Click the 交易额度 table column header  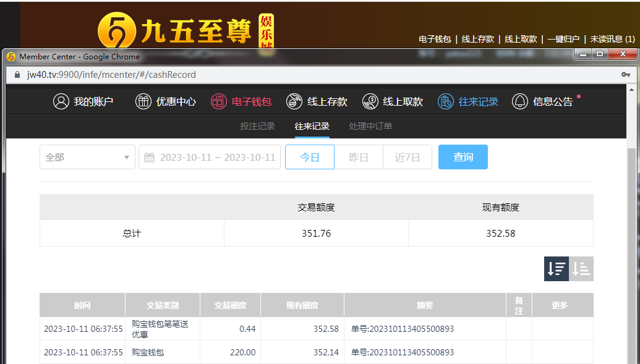(x=230, y=305)
